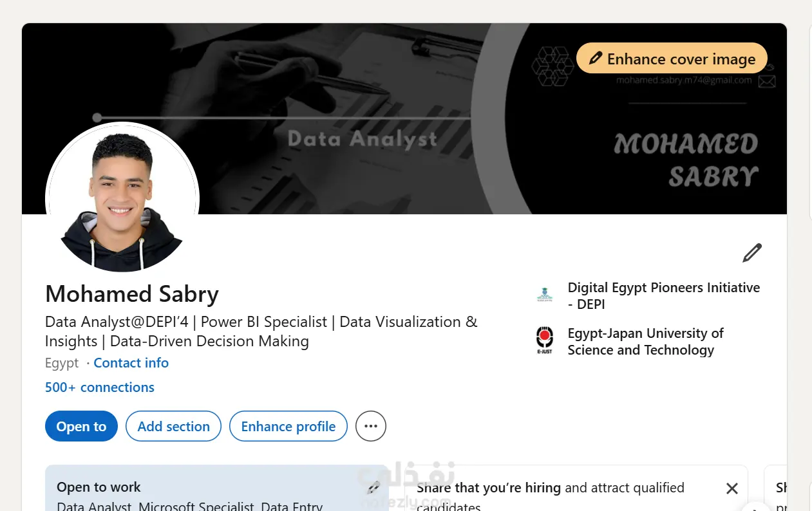812x511 pixels.
Task: Click the Add section button
Action: point(173,426)
